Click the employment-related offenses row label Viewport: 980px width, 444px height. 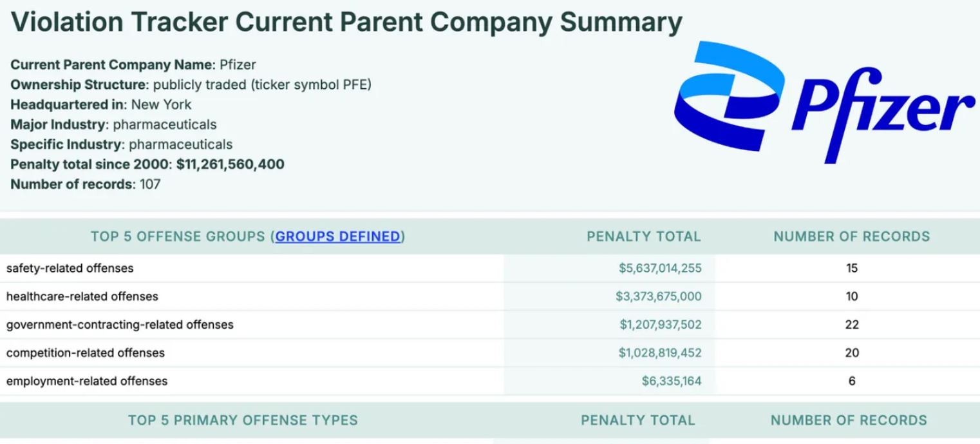click(87, 381)
